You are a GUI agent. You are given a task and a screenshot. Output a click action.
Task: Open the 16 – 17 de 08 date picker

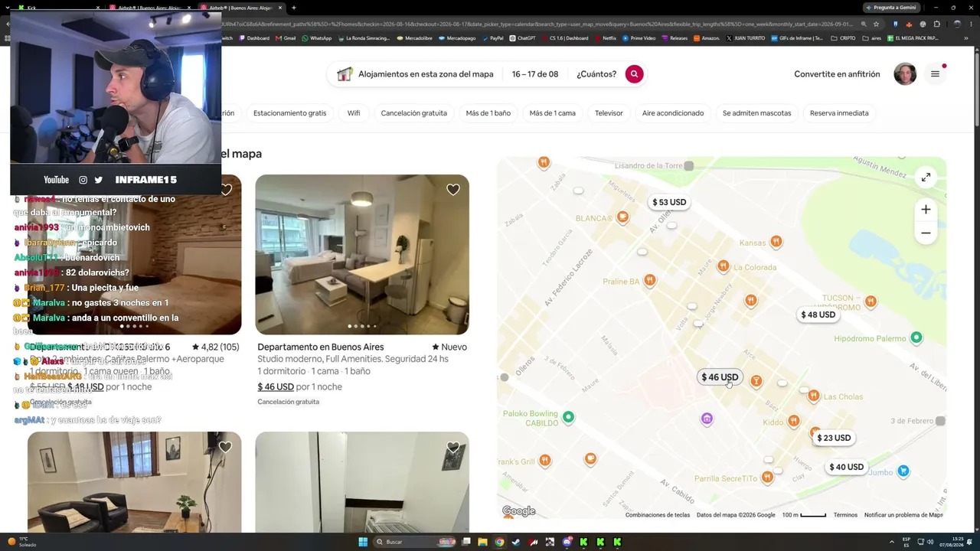535,74
